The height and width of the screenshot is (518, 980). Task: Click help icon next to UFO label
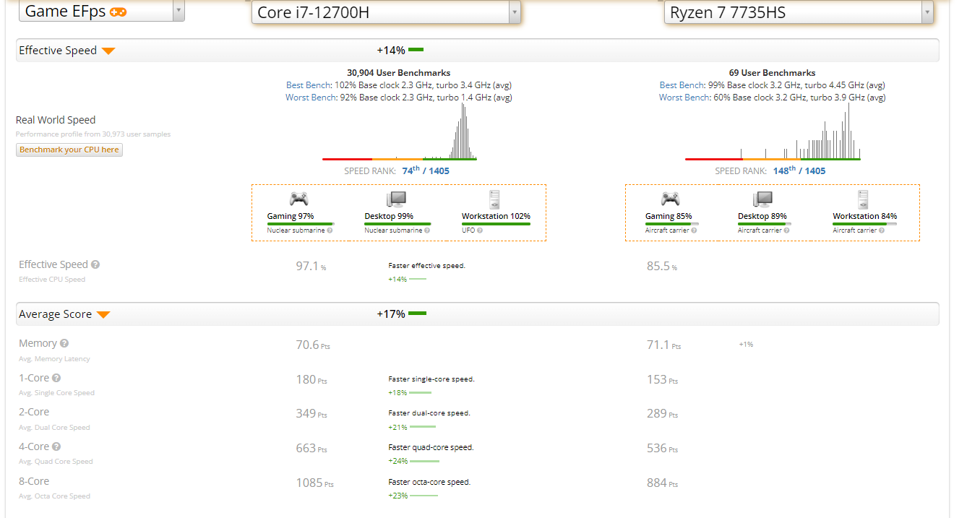point(481,230)
